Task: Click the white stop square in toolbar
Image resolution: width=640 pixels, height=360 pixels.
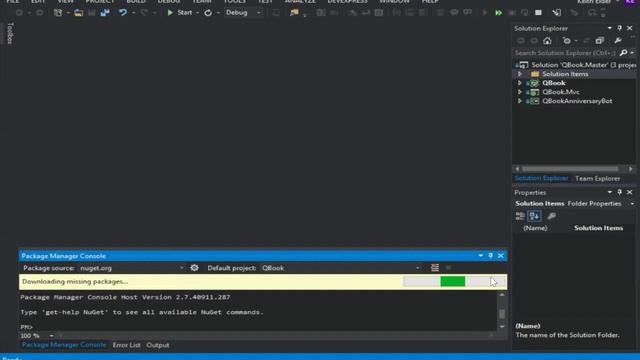Action: [x=538, y=13]
